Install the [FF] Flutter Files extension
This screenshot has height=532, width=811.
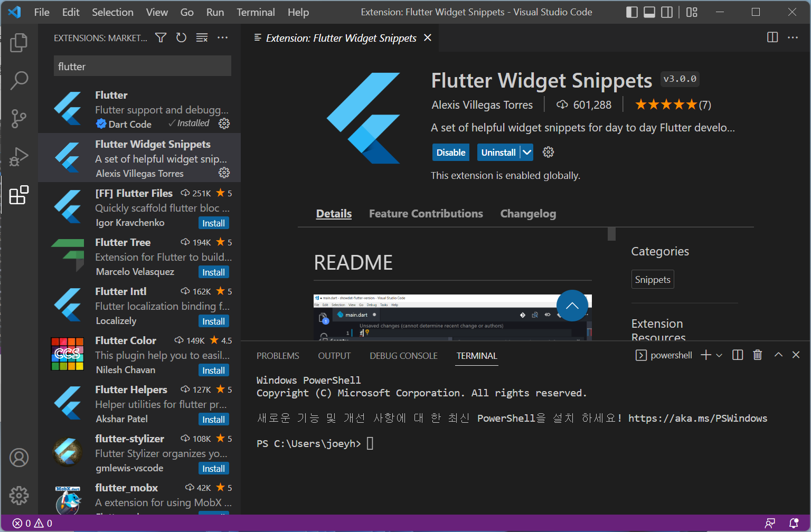tap(213, 223)
